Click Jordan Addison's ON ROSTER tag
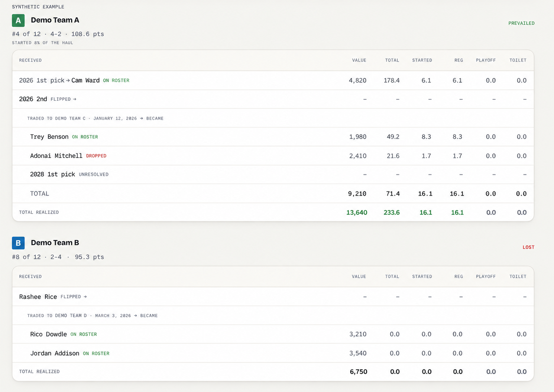Image resolution: width=554 pixels, height=392 pixels. 96,354
